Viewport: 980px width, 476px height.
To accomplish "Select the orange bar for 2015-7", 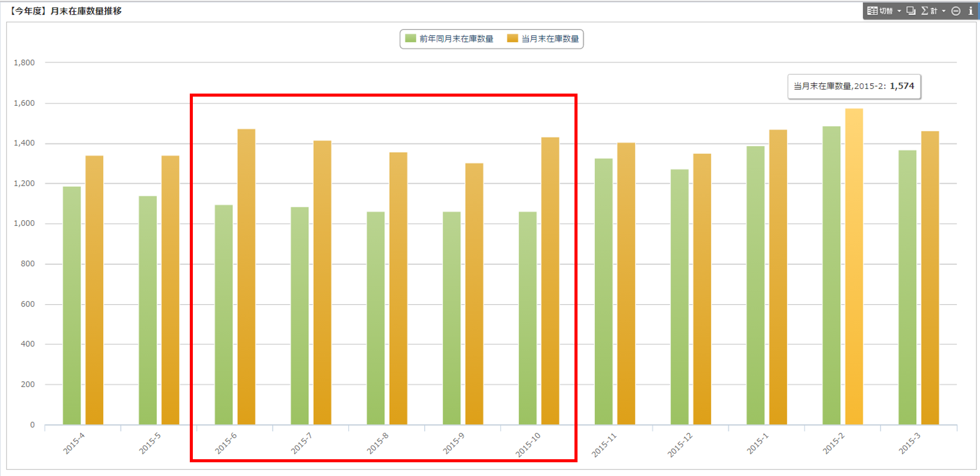I will point(322,282).
